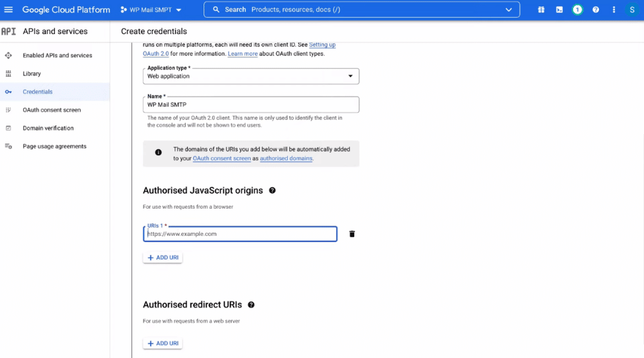Screen dimensions: 644x358
Task: Open the gift free trial icon
Action: pyautogui.click(x=541, y=10)
